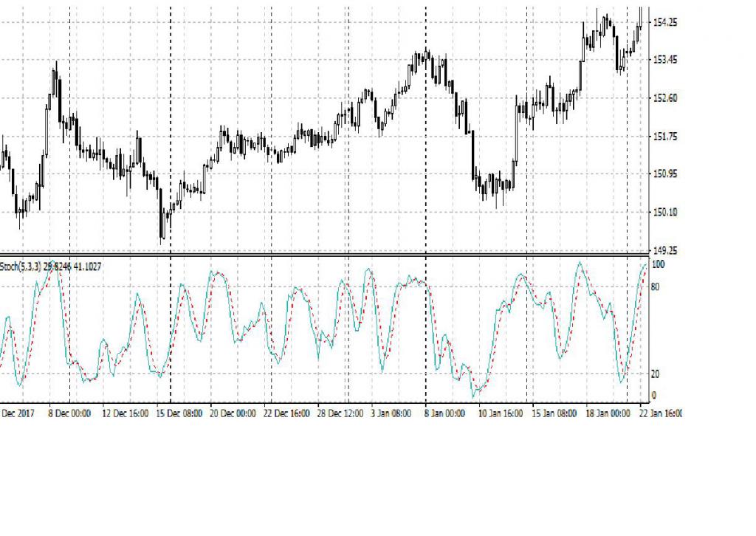Click the 28 Dec 12:00 time label
The height and width of the screenshot is (536, 756).
(x=341, y=414)
